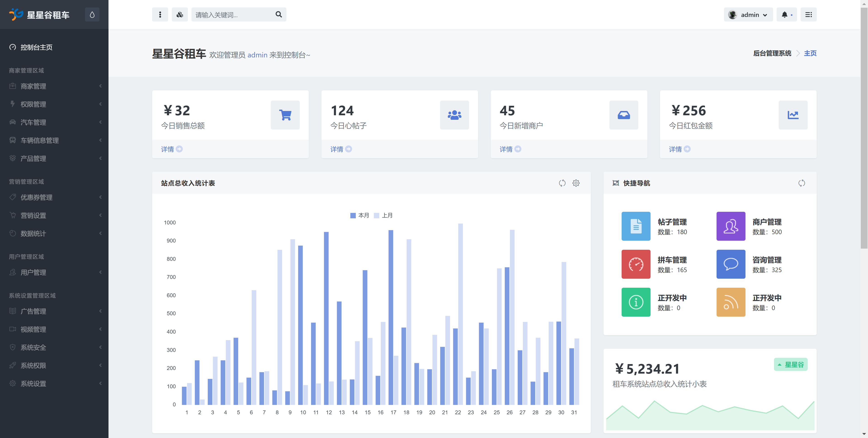
Task: Expand 车辆信息管理 sidebar menu
Action: (54, 140)
